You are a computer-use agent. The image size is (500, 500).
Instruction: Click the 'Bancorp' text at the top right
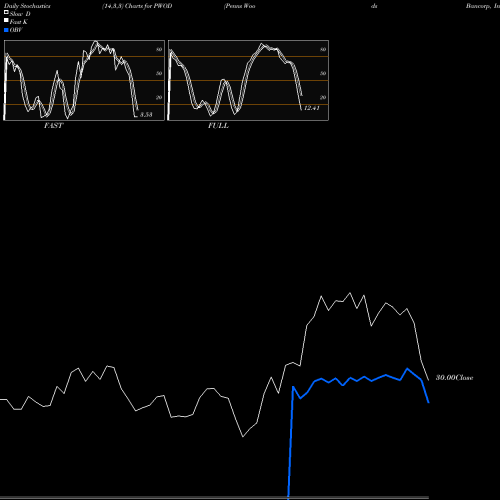point(478,6)
